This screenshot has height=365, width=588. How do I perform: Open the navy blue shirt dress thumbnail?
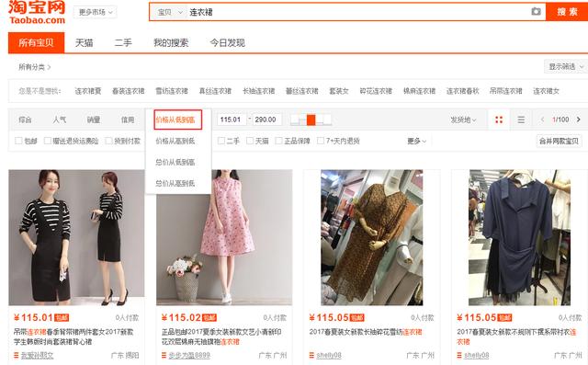click(519, 237)
